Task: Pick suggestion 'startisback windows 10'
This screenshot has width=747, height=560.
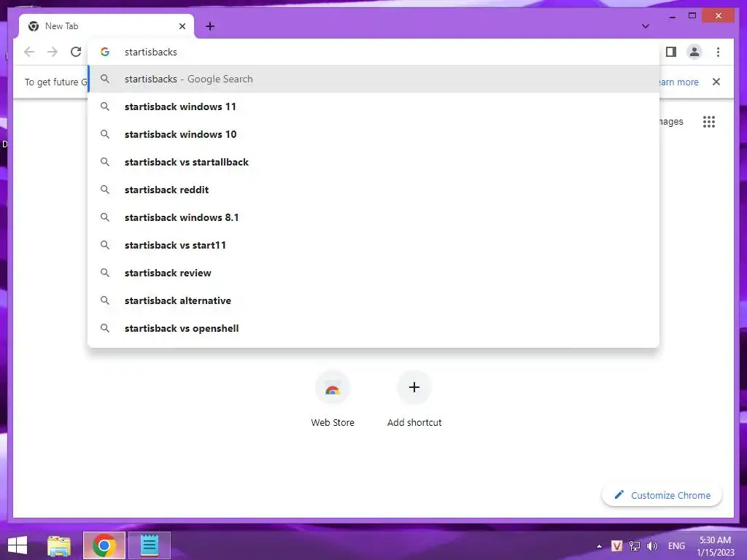Action: pos(374,134)
